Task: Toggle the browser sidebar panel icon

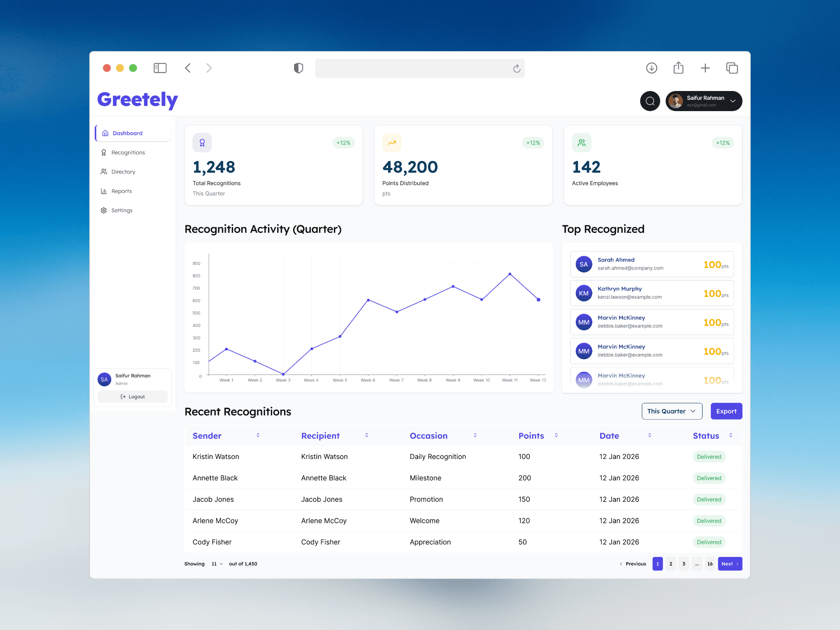Action: 160,68
